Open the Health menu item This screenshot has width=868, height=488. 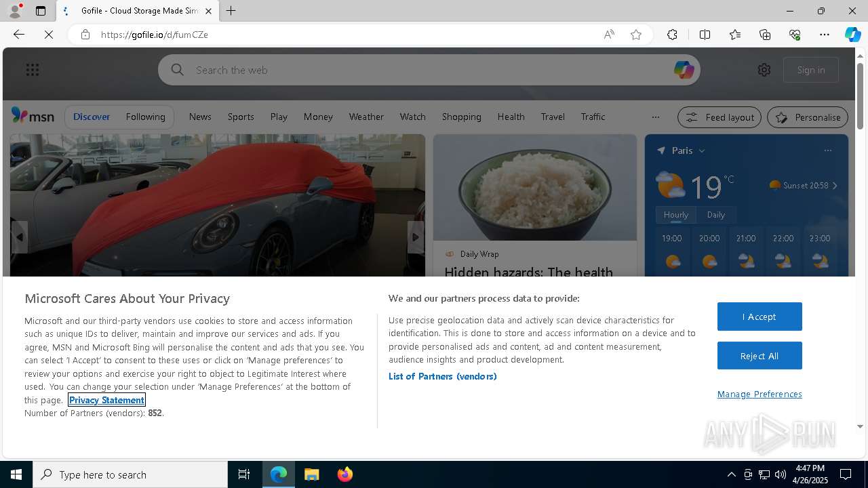[x=511, y=117]
